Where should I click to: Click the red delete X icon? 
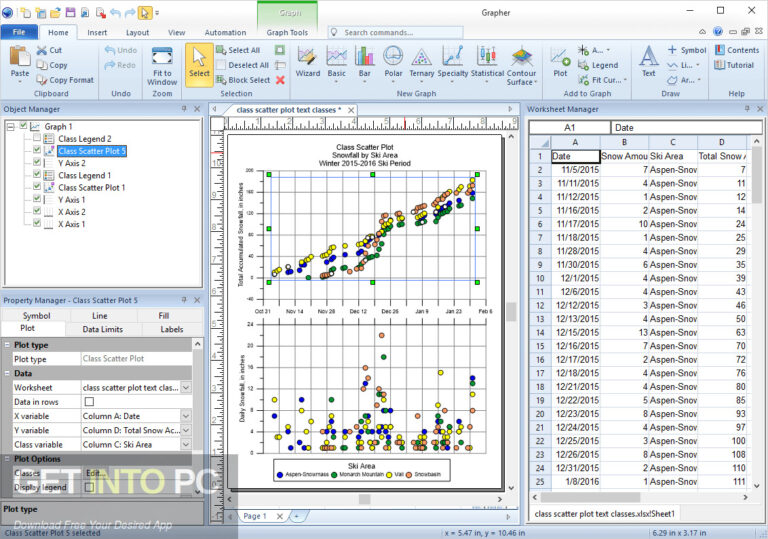pyautogui.click(x=280, y=79)
